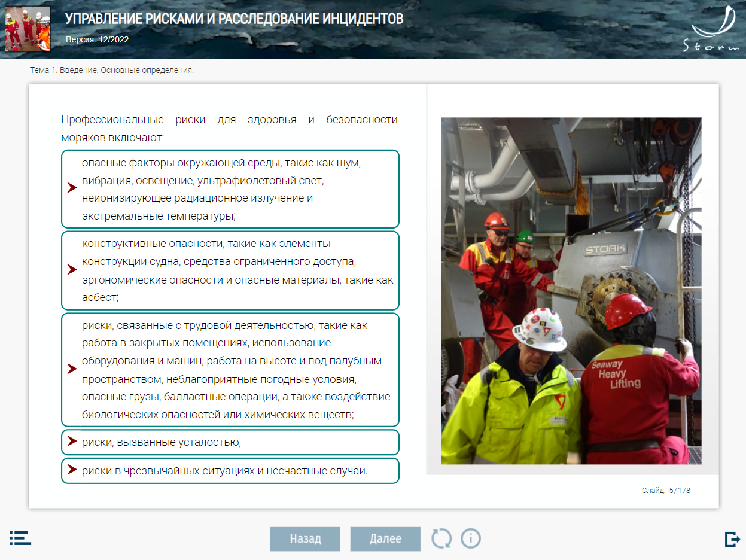The height and width of the screenshot is (560, 746).
Task: Click the workers photo on the slide
Action: coord(571,291)
